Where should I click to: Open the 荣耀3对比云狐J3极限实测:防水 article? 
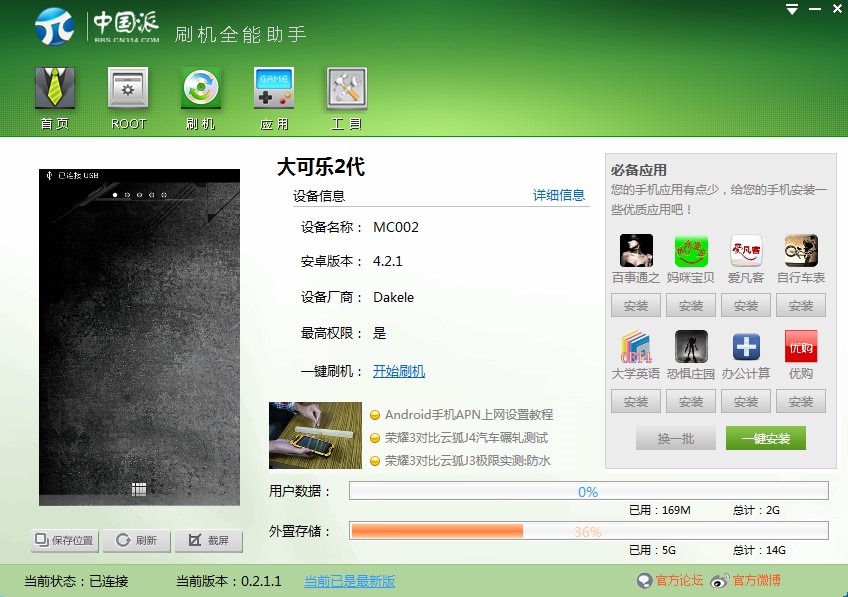click(467, 461)
